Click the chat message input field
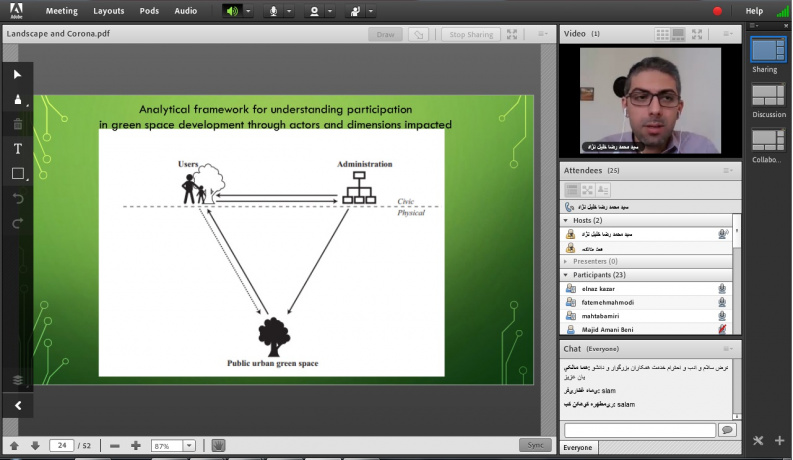 tap(639, 430)
